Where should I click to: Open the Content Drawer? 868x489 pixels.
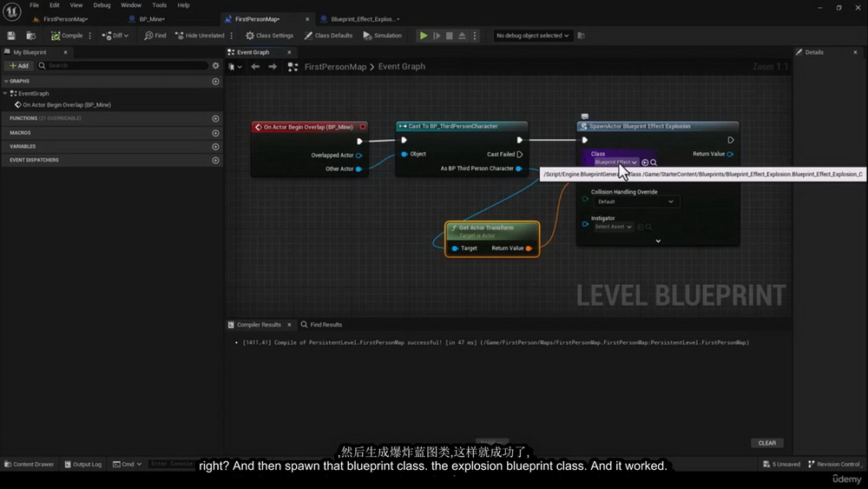30,464
